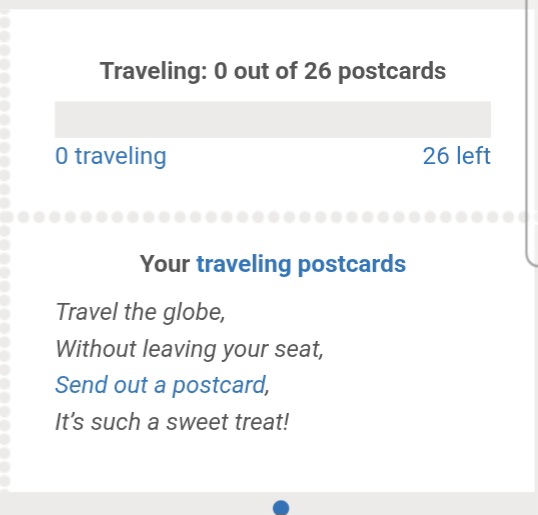Open the '0 traveling' link
This screenshot has height=515, width=538.
coord(110,156)
